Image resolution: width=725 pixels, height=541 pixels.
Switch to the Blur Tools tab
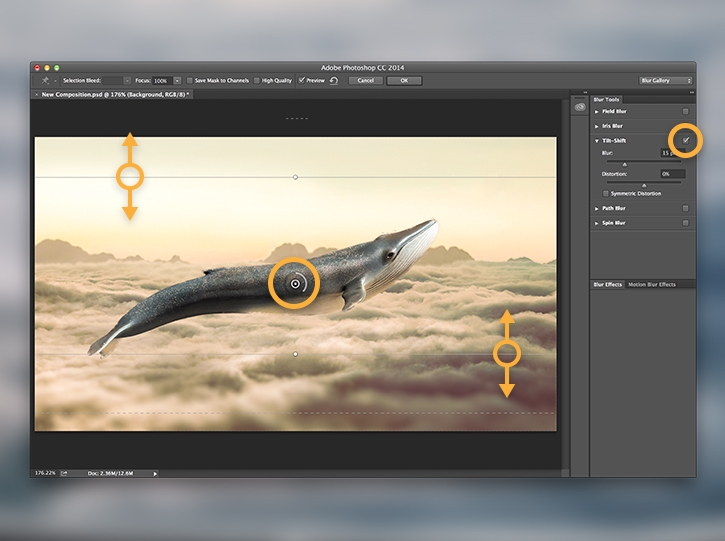[x=606, y=99]
